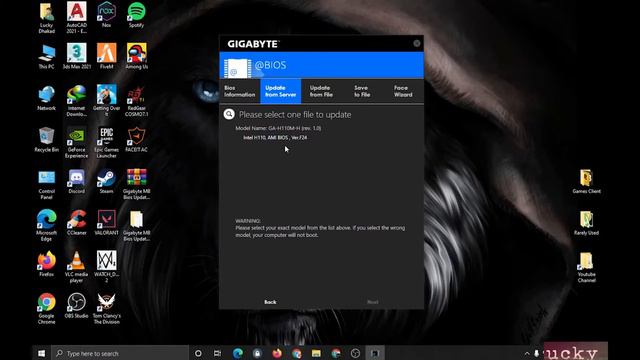
Task: Select the Intel H110 AMI BIOS Ver.F24 entry
Action: pos(275,138)
